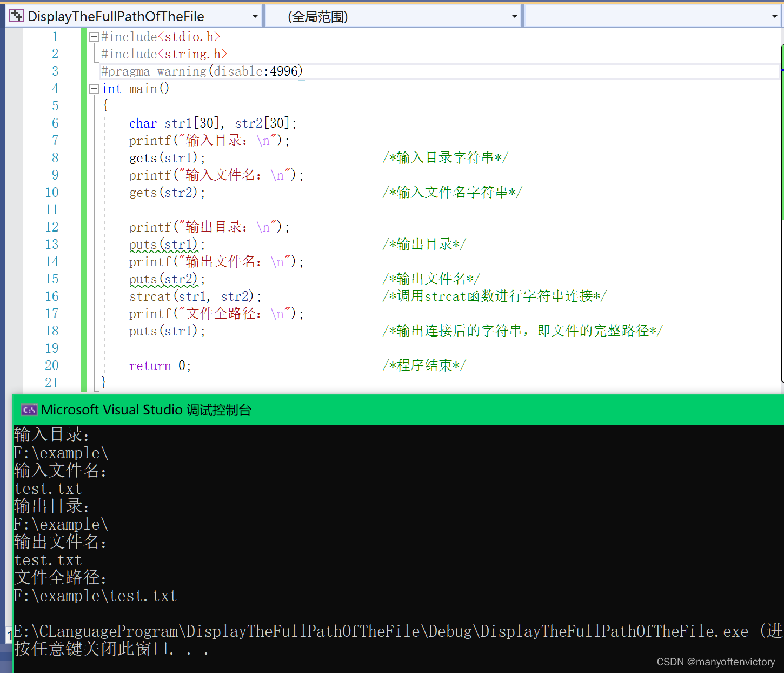The height and width of the screenshot is (673, 784).
Task: Click the debug console window icon
Action: pos(29,410)
